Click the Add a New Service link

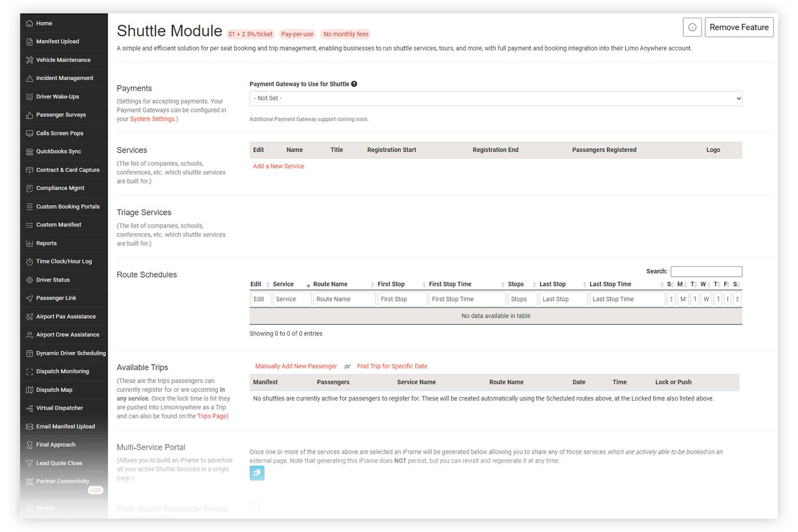(278, 166)
